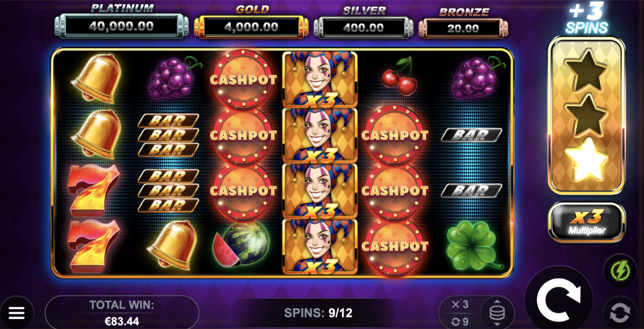Click the top joker x3 wild symbol

pos(320,79)
